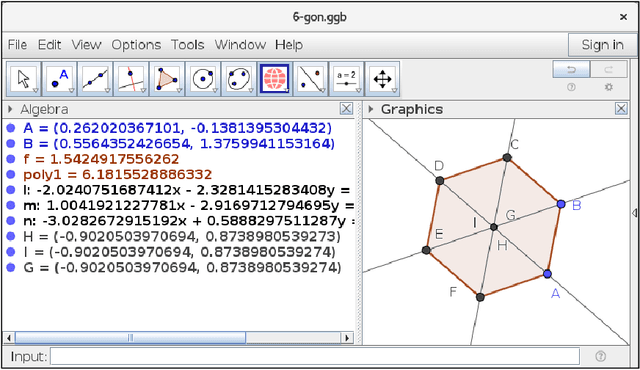Open the Point tool dropdown arrow
The width and height of the screenshot is (640, 370).
[71, 91]
